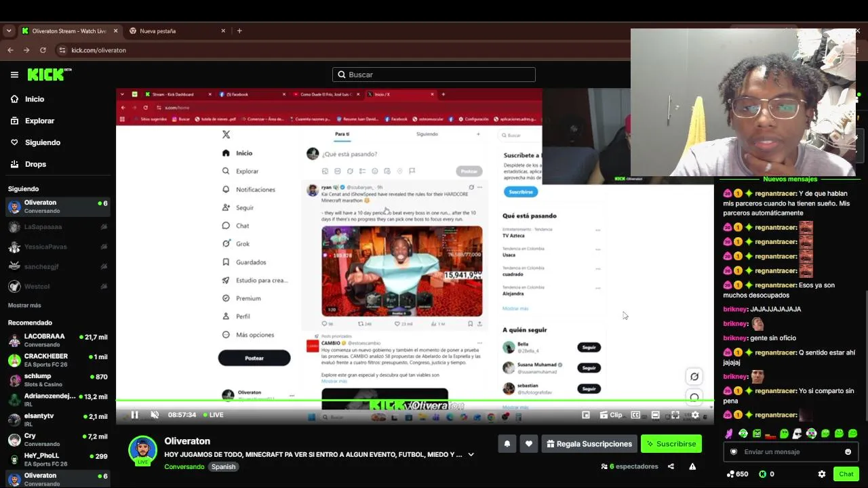The height and width of the screenshot is (488, 868).
Task: Pause the live stream video
Action: pyautogui.click(x=134, y=415)
